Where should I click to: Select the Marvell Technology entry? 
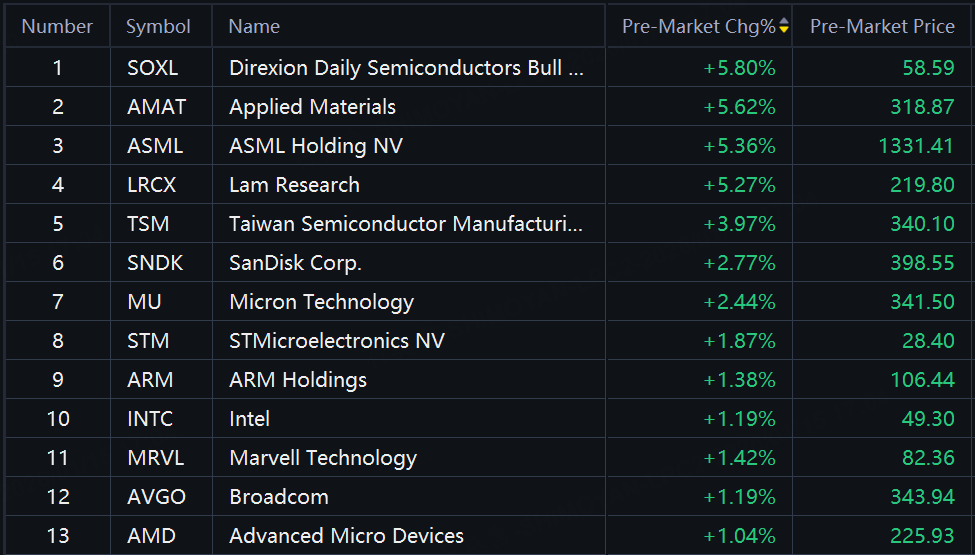coord(323,458)
